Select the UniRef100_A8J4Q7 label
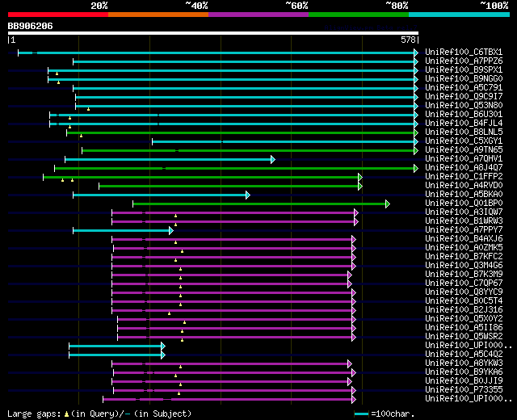The width and height of the screenshot is (517, 420). point(464,168)
